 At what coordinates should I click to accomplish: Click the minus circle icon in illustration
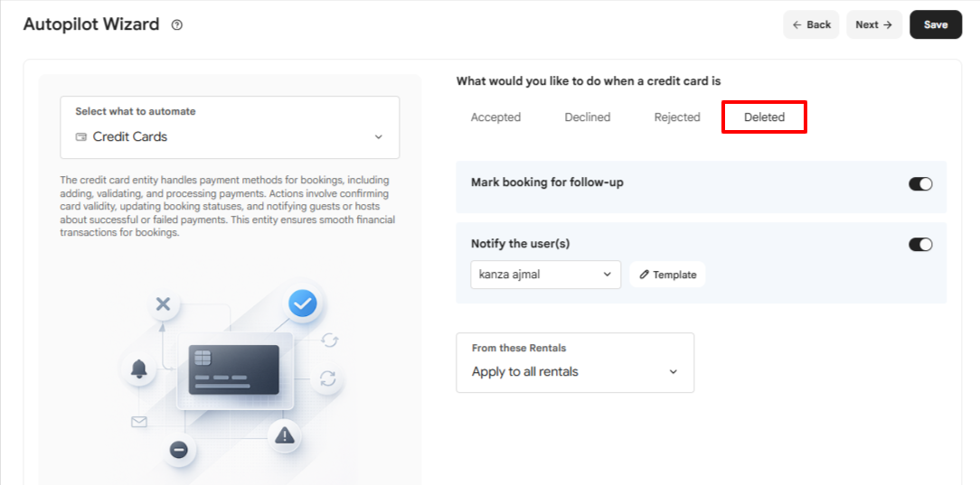179,450
